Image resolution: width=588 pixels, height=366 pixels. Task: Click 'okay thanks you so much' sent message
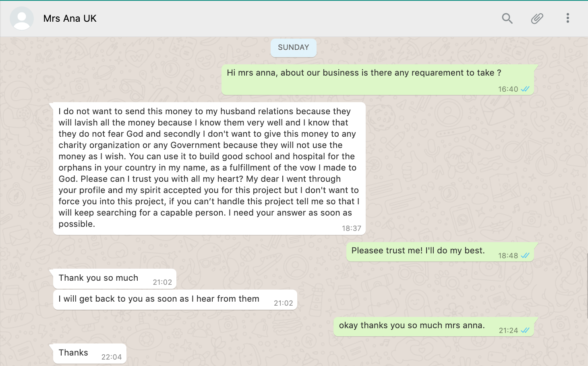[412, 325]
